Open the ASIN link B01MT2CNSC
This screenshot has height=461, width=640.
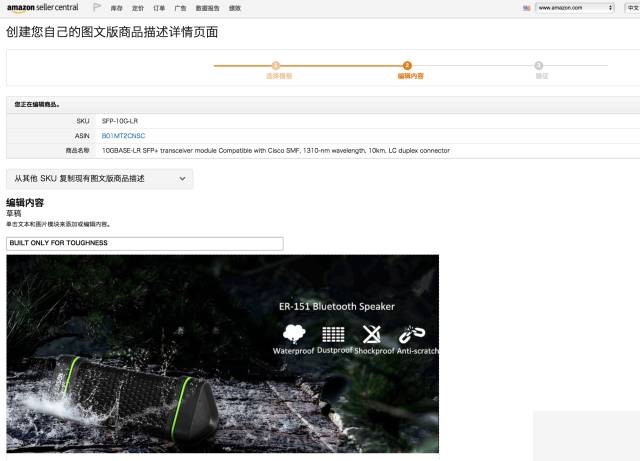pyautogui.click(x=123, y=136)
